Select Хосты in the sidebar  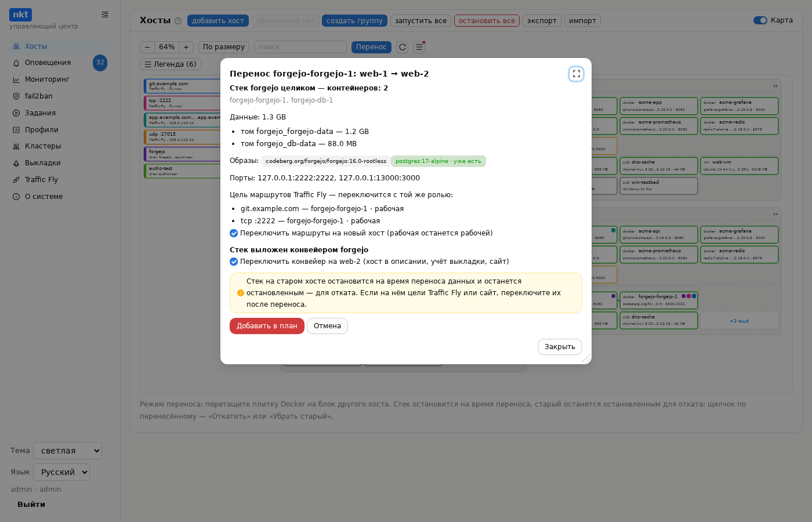(x=59, y=46)
